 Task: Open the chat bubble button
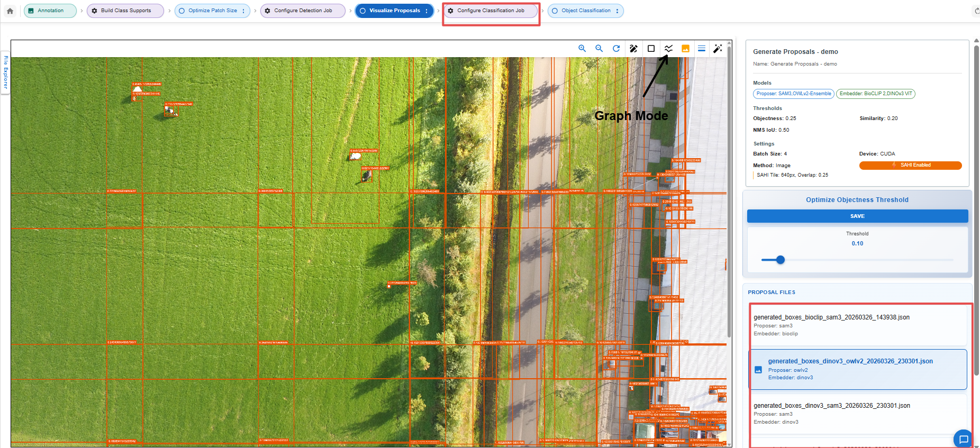[964, 439]
